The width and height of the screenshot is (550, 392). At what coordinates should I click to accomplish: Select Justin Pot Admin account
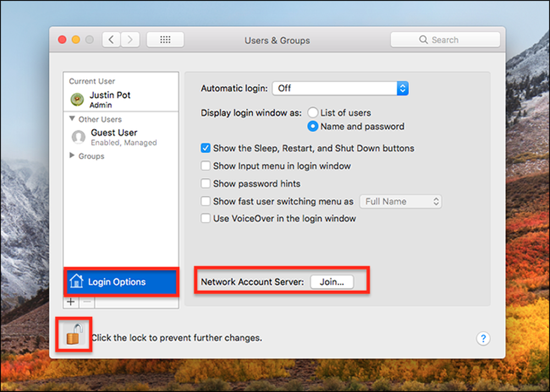121,100
